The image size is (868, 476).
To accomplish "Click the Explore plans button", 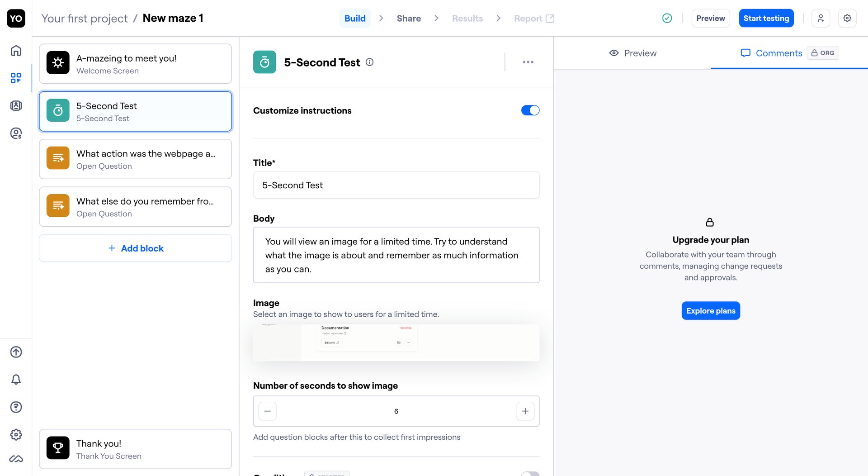I will tap(710, 311).
